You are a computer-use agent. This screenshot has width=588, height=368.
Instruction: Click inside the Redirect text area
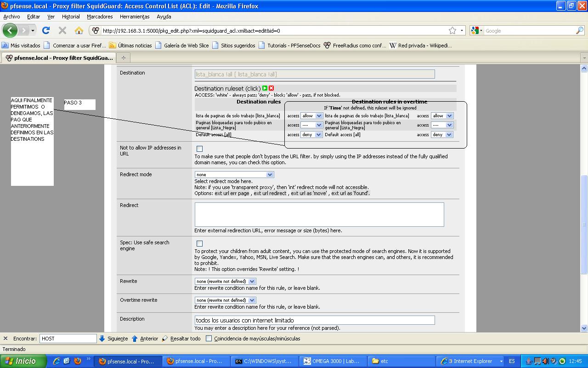tap(319, 214)
